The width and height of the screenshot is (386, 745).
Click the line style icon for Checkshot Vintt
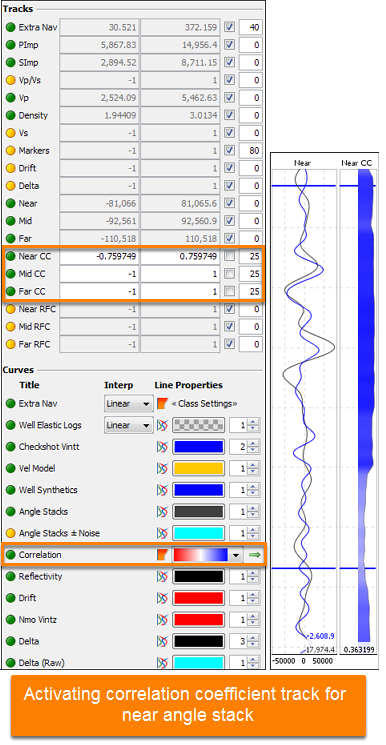162,447
